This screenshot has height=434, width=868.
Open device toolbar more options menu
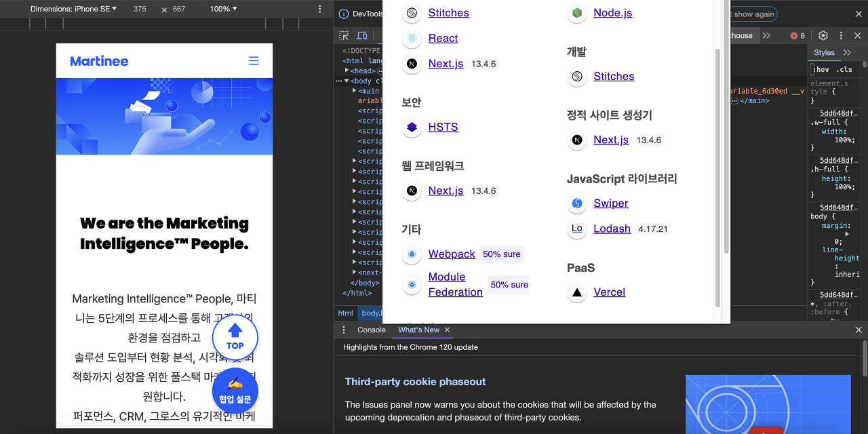[320, 9]
